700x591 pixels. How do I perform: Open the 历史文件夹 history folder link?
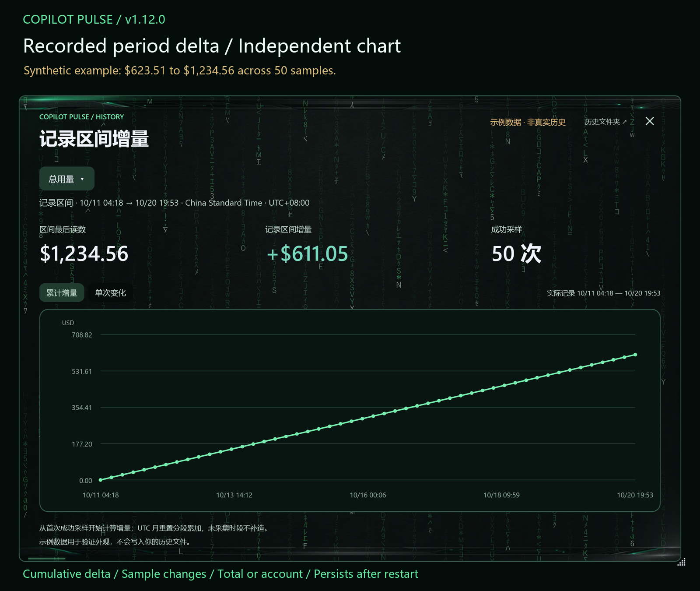tap(605, 122)
